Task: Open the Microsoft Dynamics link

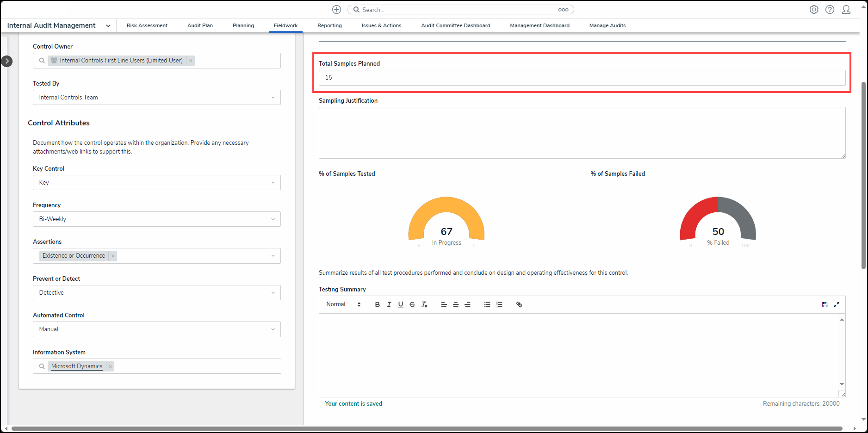Action: coord(77,366)
